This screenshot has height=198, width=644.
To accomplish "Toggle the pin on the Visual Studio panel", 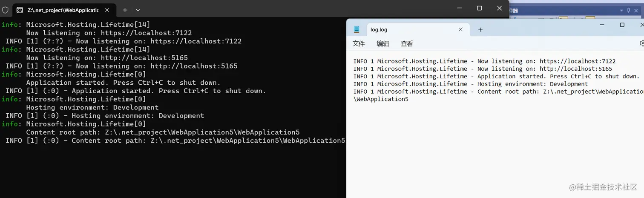I will (x=629, y=10).
